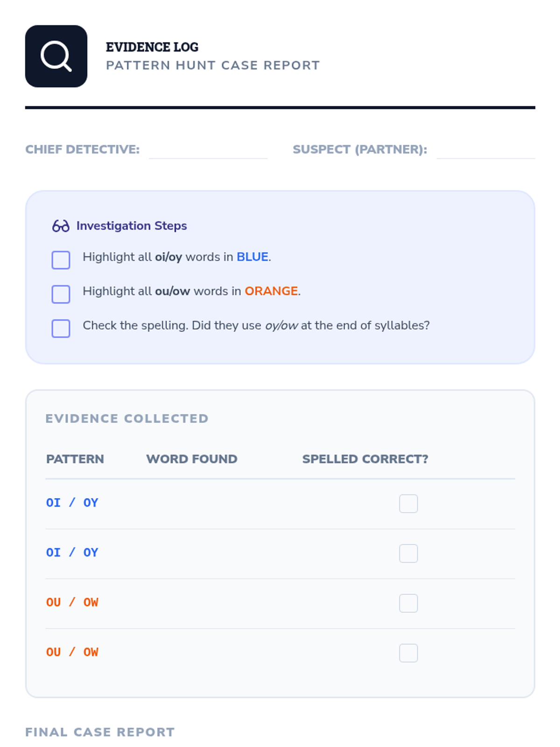Click the magnifying glass logo icon
This screenshot has height=747, width=560.
coord(56,56)
